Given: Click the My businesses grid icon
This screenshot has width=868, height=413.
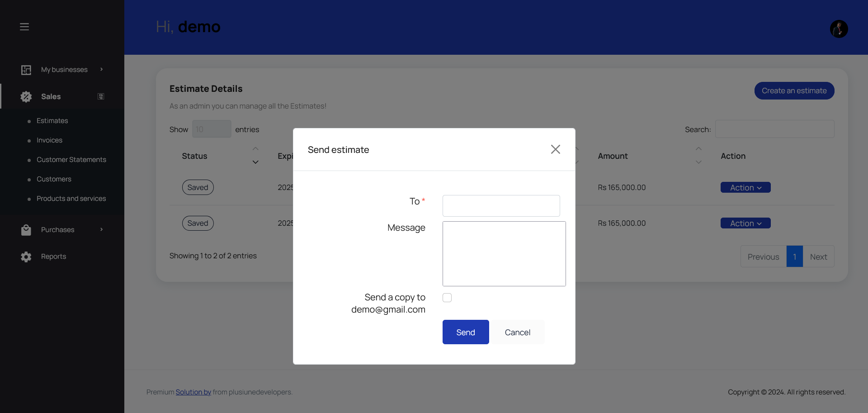Looking at the screenshot, I should (x=26, y=69).
